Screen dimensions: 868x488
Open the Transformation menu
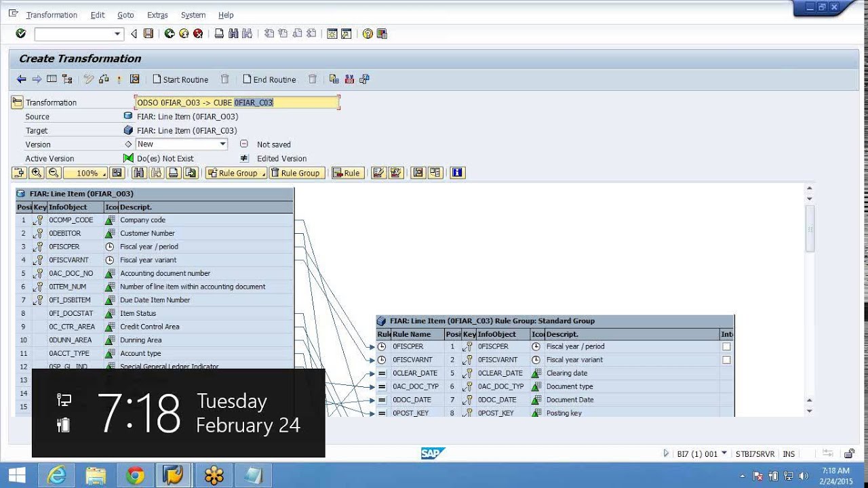(x=52, y=15)
